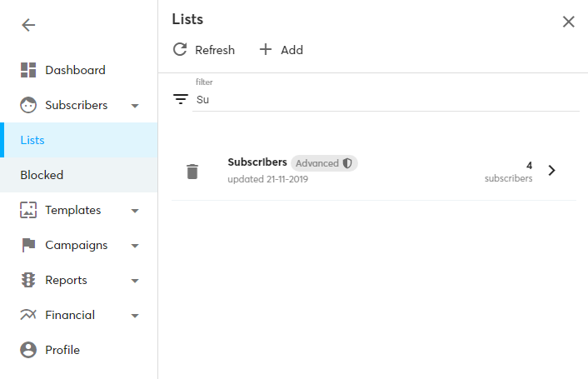Click the filter text field

tap(383, 99)
